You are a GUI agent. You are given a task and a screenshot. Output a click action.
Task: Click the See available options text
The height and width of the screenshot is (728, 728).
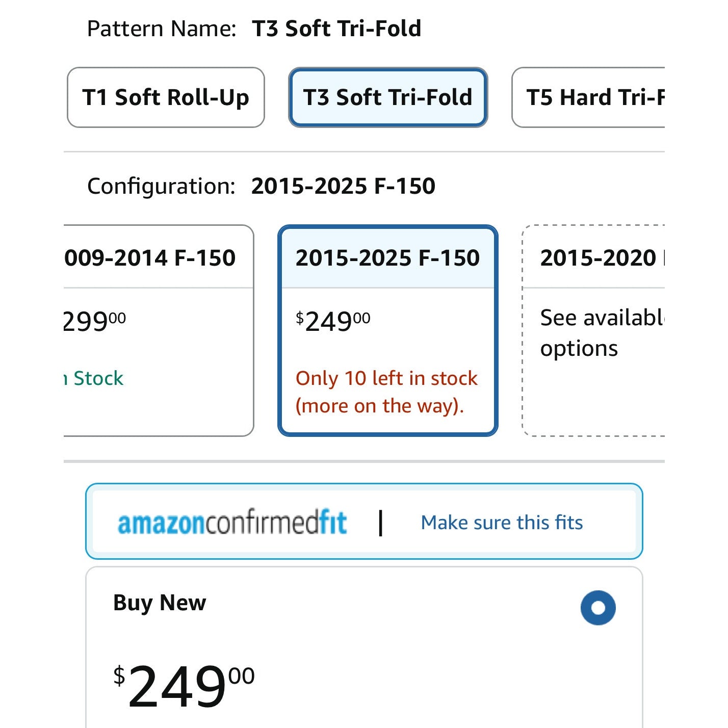tap(603, 333)
